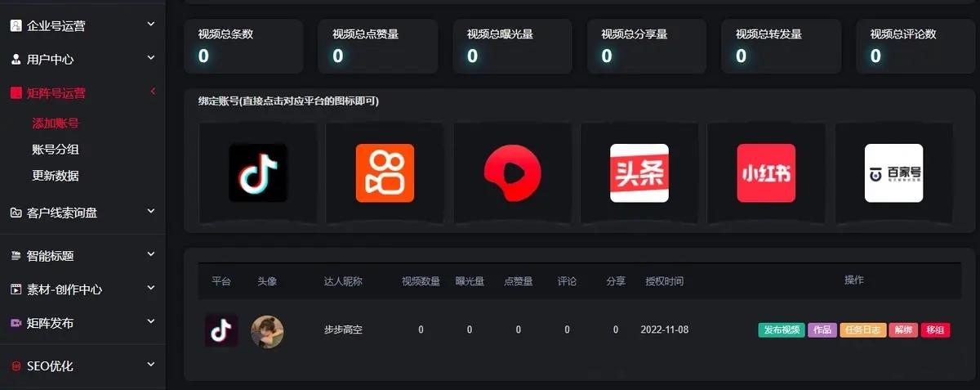Click the red 移组 button

click(935, 330)
